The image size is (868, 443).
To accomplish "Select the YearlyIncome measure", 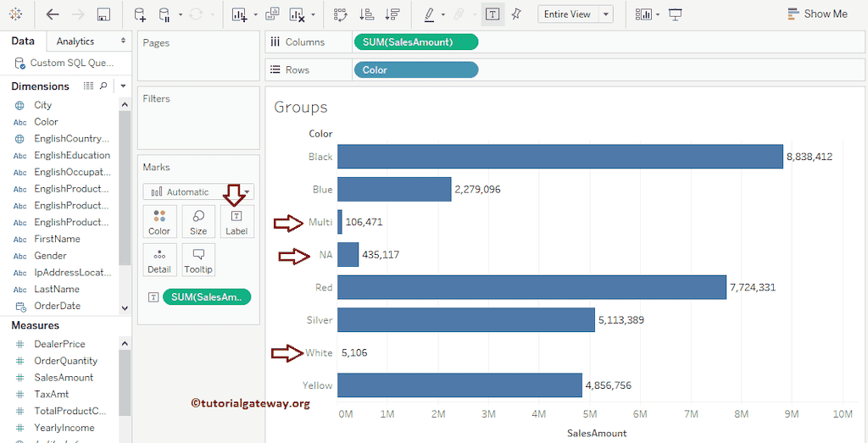I will point(64,428).
